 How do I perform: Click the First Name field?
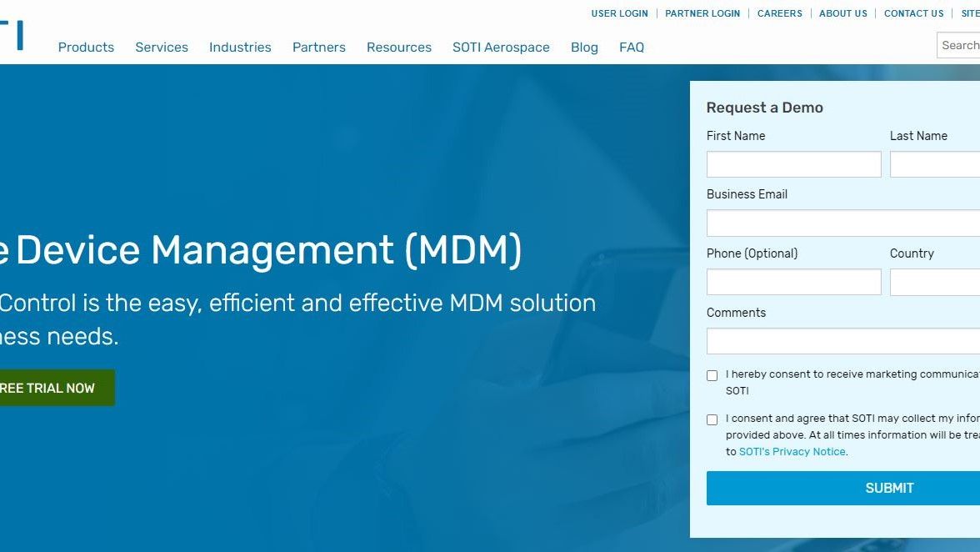coord(793,164)
